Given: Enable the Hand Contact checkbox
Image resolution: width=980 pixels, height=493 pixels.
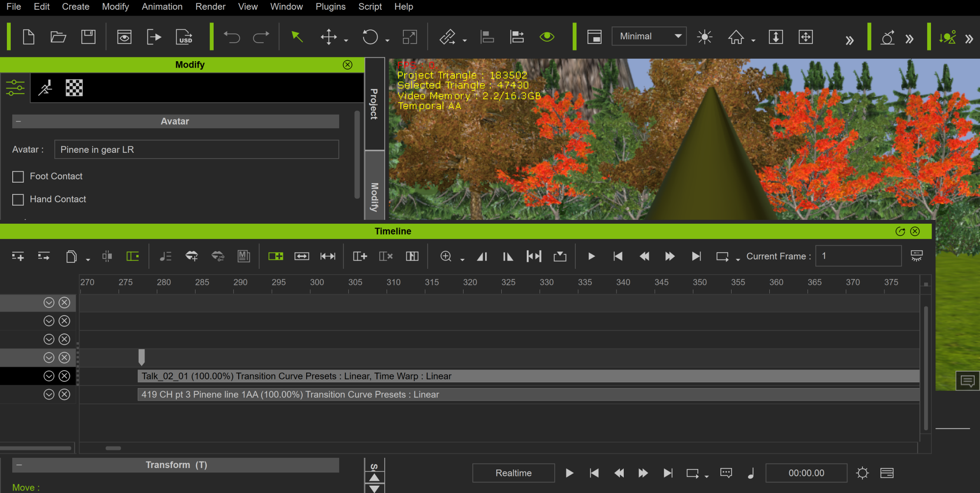Looking at the screenshot, I should [x=18, y=199].
